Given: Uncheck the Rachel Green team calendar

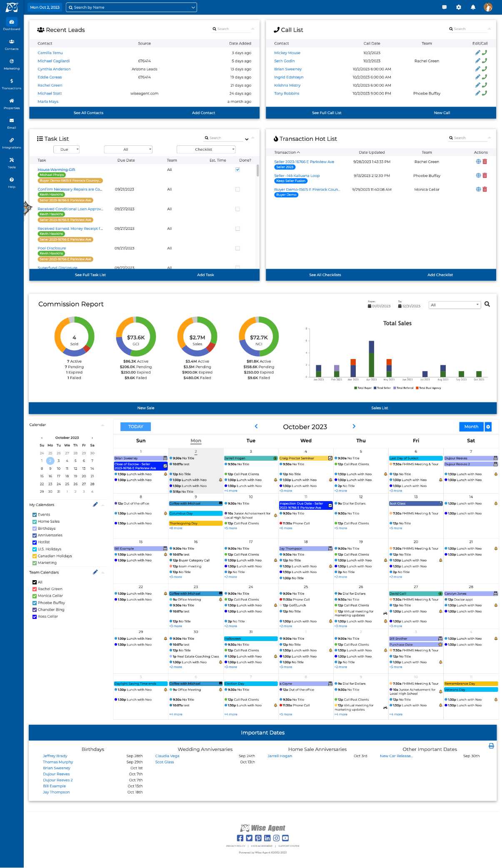Looking at the screenshot, I should 35,589.
